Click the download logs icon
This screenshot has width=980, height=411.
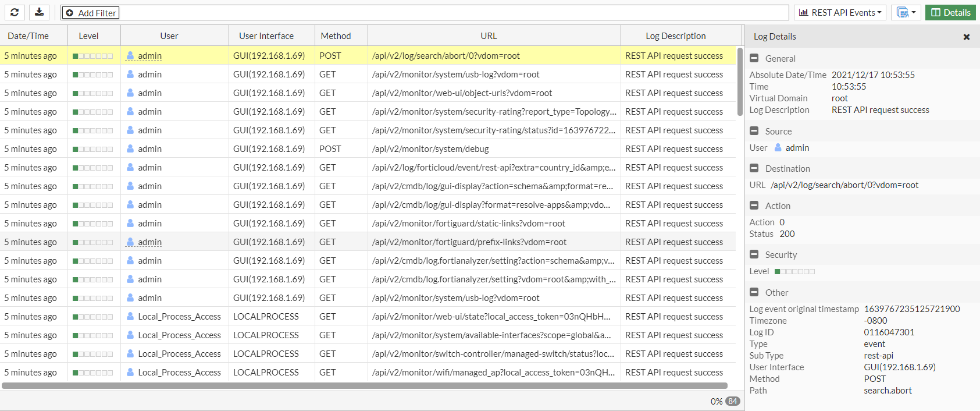(39, 12)
